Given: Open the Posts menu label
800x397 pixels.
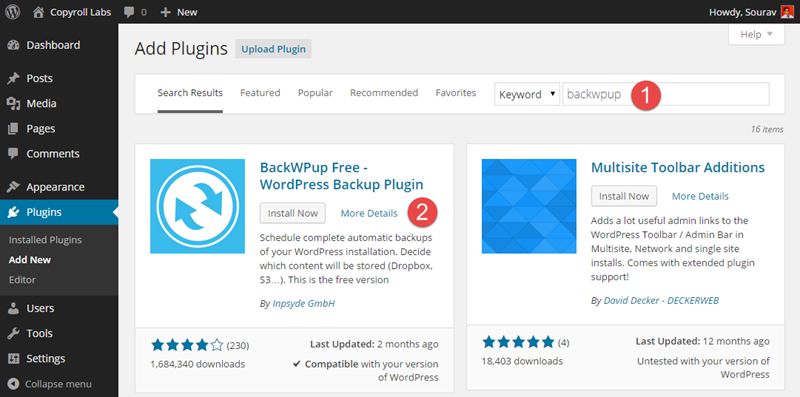Looking at the screenshot, I should (39, 79).
